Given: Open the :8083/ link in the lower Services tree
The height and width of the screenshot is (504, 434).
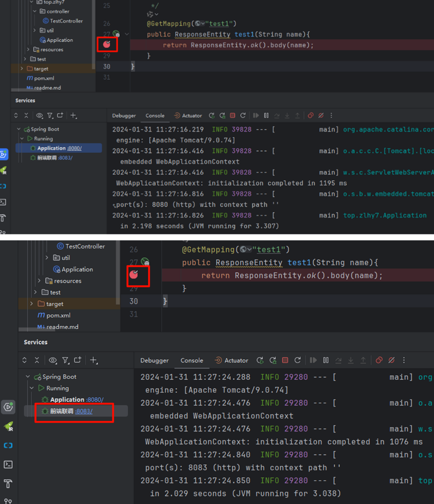Looking at the screenshot, I should pos(84,411).
